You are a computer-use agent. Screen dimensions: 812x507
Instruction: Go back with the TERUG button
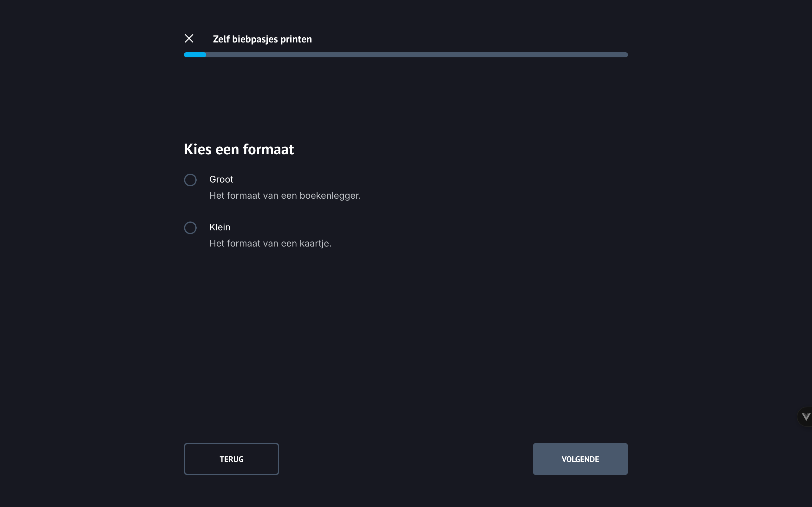tap(231, 459)
